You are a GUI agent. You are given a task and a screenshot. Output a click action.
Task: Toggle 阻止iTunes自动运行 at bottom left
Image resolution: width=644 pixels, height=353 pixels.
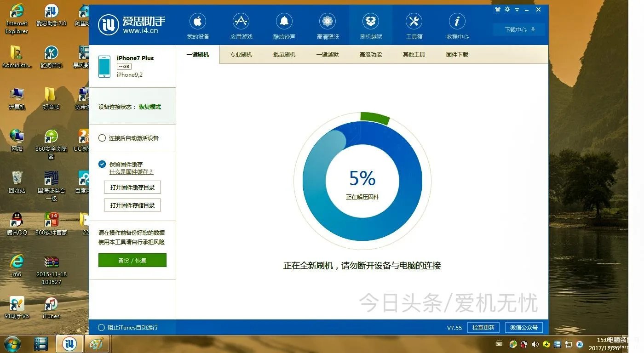(x=102, y=328)
